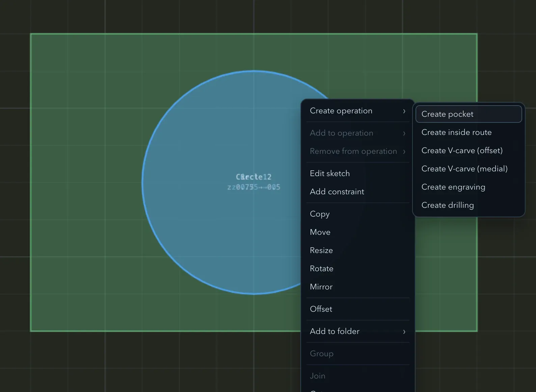
Task: Click the Add to operation entry
Action: click(358, 133)
